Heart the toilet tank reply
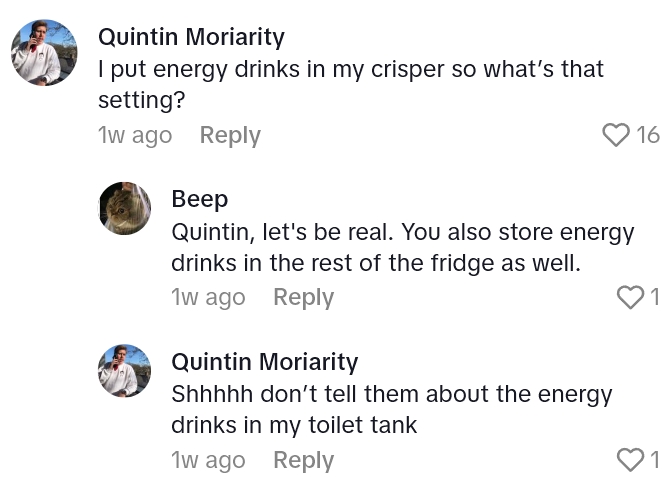 coord(630,460)
